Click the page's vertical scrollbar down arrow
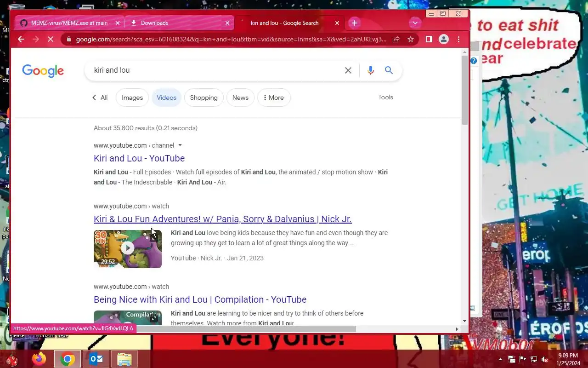The height and width of the screenshot is (368, 588). coord(465,321)
